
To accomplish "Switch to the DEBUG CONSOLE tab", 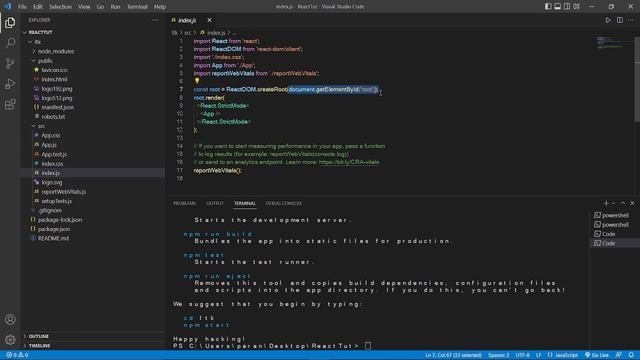I will (x=284, y=203).
